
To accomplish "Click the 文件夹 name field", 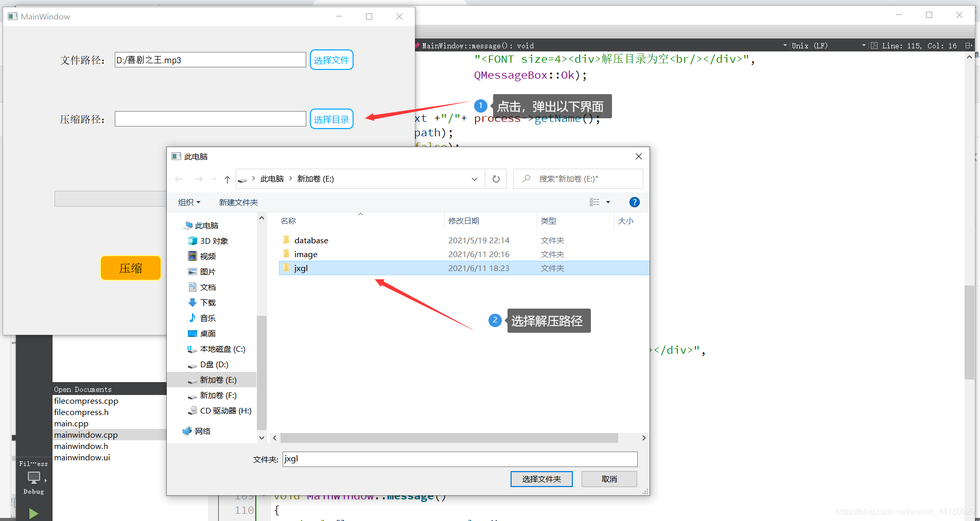I will coord(460,459).
